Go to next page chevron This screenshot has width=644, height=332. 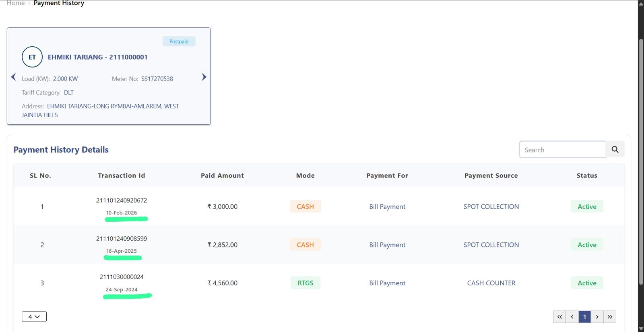597,317
